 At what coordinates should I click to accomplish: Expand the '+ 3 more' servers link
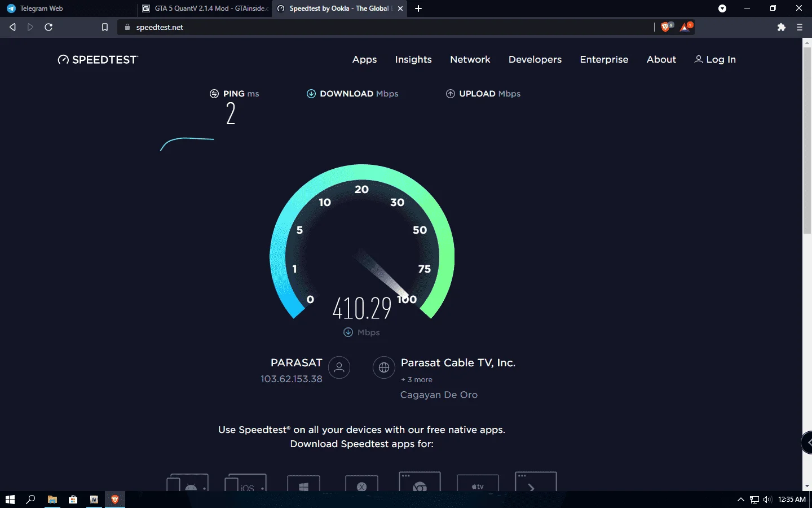coord(417,379)
